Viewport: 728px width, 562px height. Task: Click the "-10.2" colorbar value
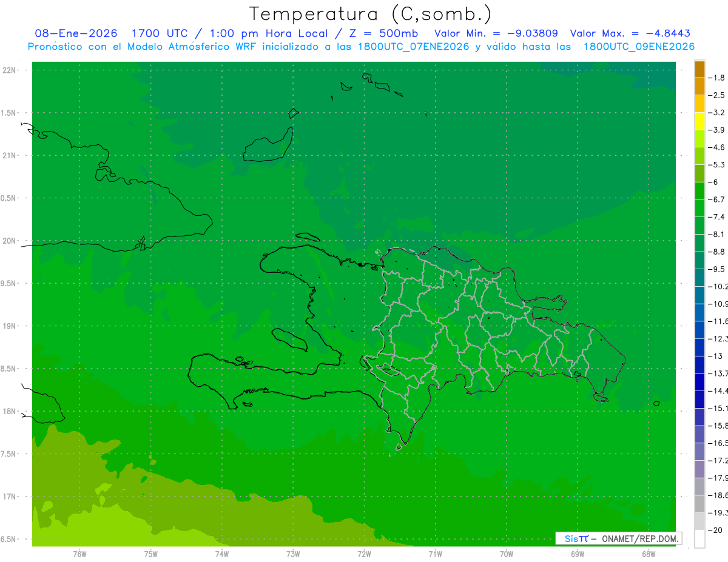(718, 286)
